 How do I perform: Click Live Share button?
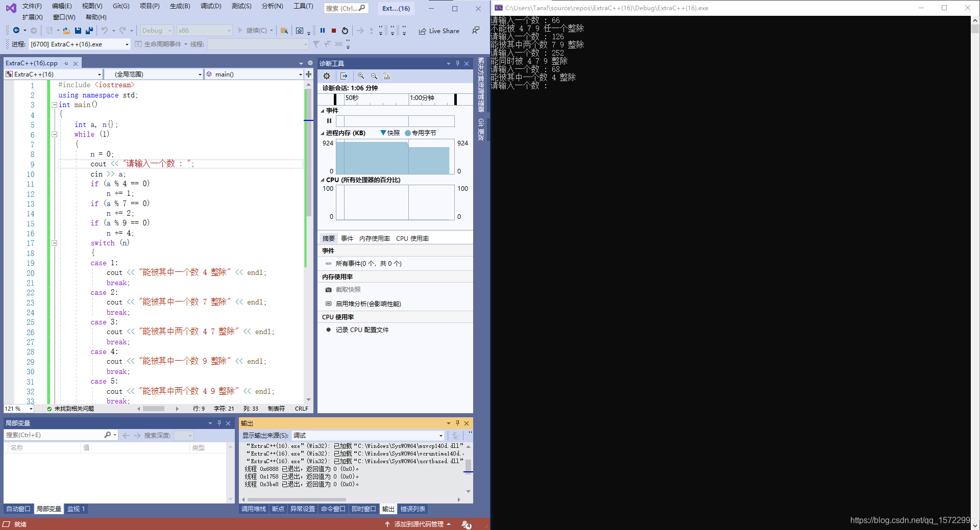[439, 31]
